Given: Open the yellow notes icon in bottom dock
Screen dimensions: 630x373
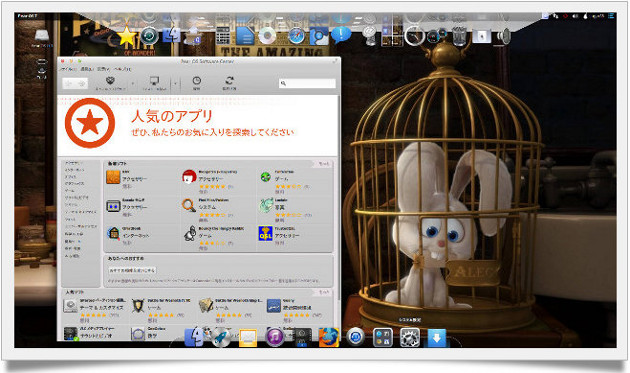Looking at the screenshot, I should click(248, 338).
